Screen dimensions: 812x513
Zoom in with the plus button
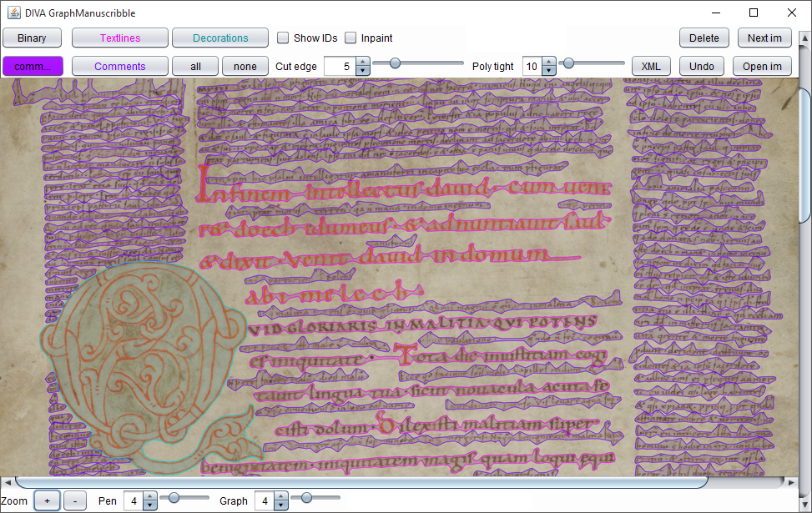(47, 500)
